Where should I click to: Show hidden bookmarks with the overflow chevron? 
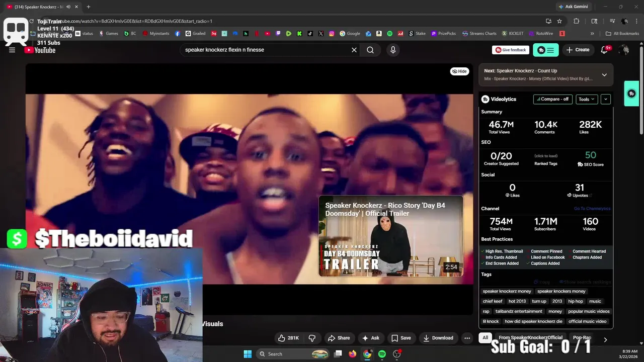[592, 34]
